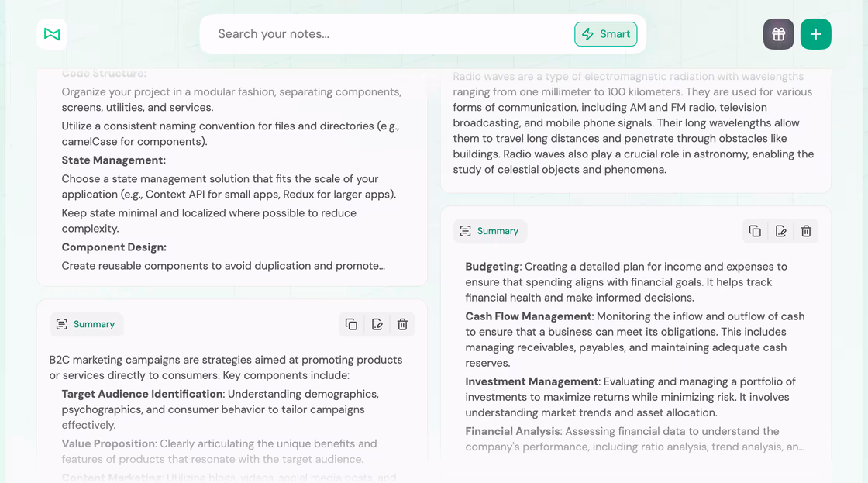Edit the B2C marketing summary note
Viewport: 868px width, 483px height.
click(x=377, y=324)
